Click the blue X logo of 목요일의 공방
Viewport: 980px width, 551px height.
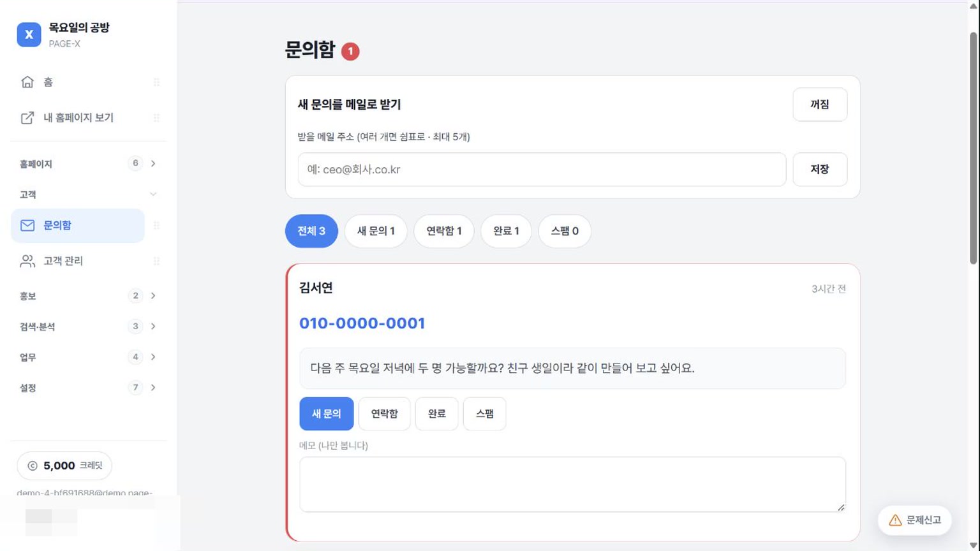click(29, 34)
